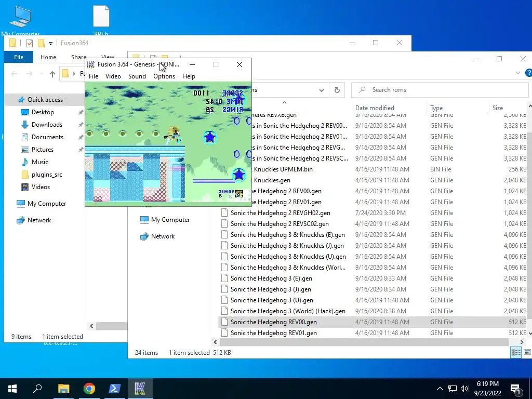Open File Explorer from taskbar
This screenshot has width=532, height=399.
(63, 389)
